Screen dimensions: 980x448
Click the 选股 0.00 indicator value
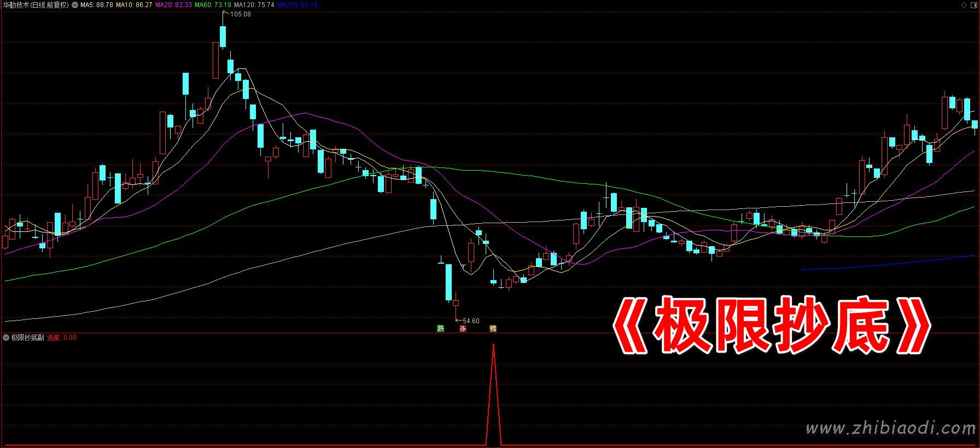[62, 338]
